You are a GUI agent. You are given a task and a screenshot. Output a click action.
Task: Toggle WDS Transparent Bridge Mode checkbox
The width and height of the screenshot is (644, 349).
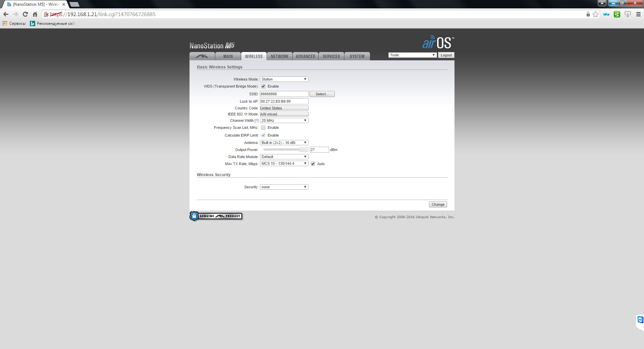(263, 86)
